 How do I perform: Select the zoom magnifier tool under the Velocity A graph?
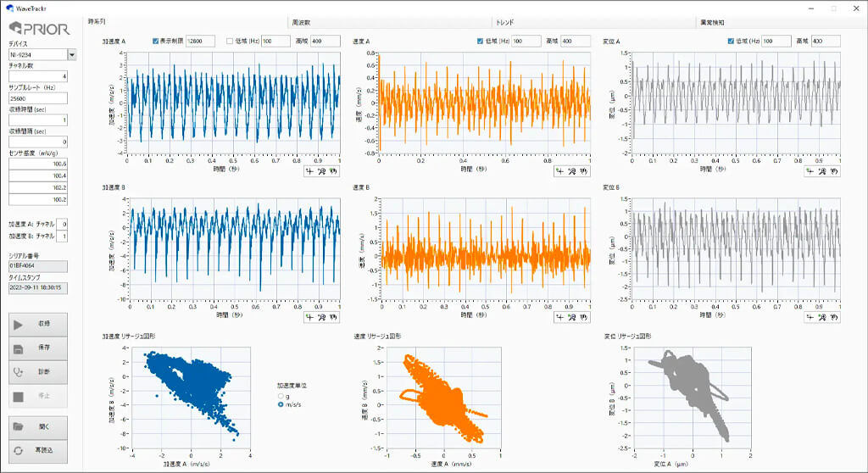pyautogui.click(x=572, y=171)
